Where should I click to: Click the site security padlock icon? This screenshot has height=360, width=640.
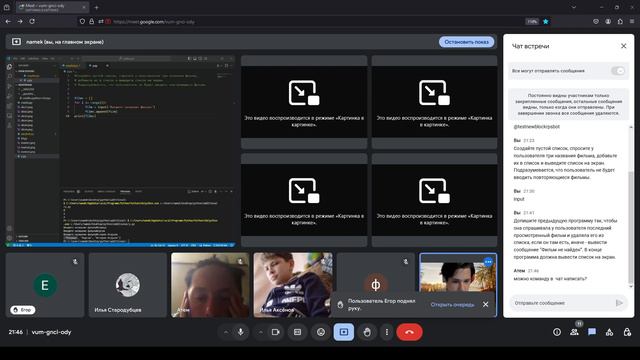91,22
